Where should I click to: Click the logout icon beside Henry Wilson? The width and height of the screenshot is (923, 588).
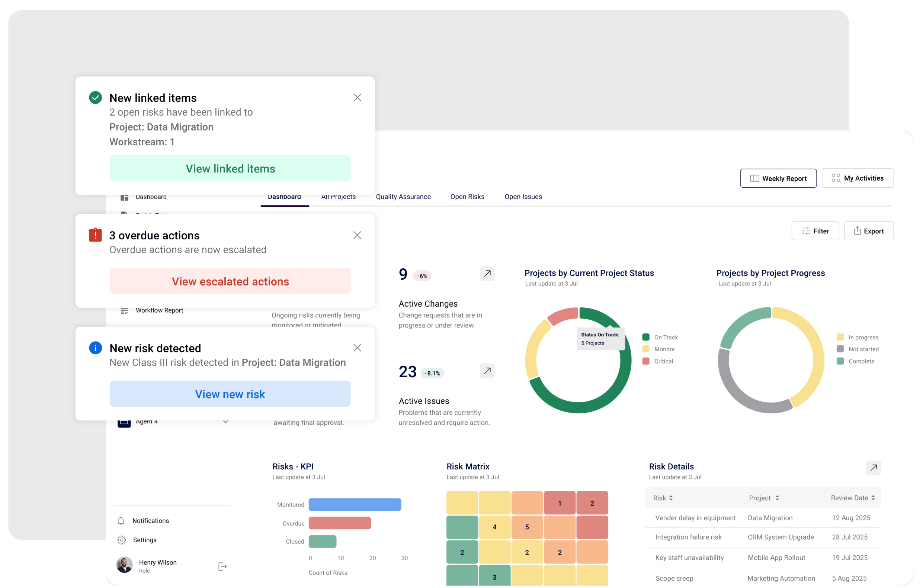(x=222, y=566)
